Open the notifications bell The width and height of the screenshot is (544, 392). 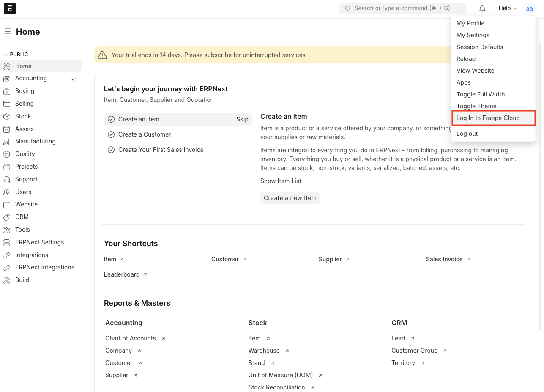pyautogui.click(x=482, y=8)
